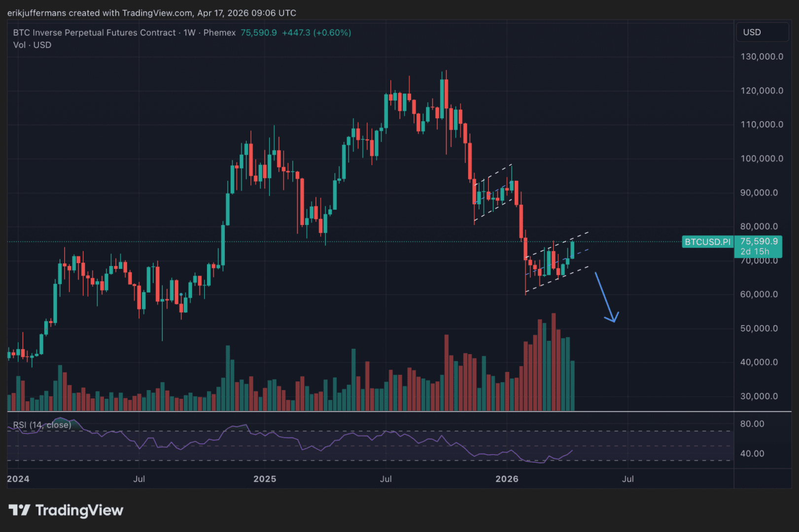Click the tallest red volume bar
The height and width of the screenshot is (532, 799).
tap(554, 362)
